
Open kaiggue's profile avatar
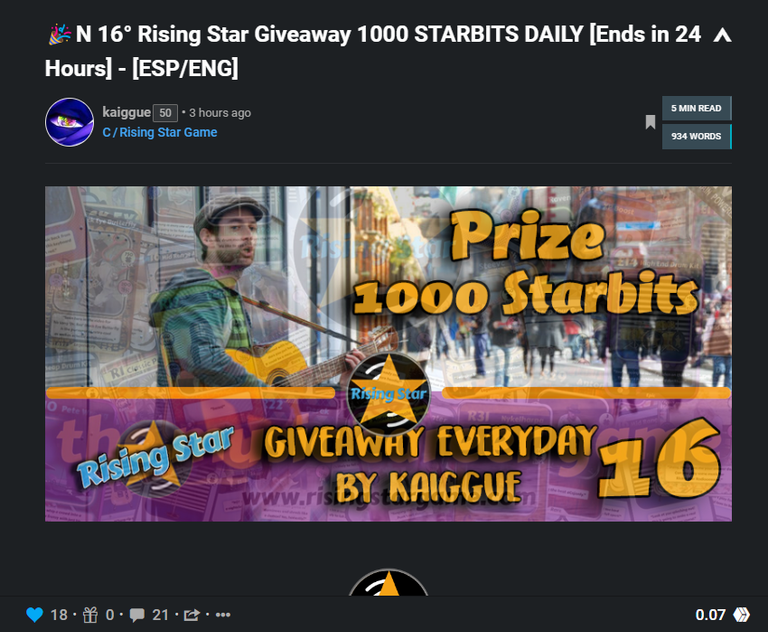[x=70, y=122]
